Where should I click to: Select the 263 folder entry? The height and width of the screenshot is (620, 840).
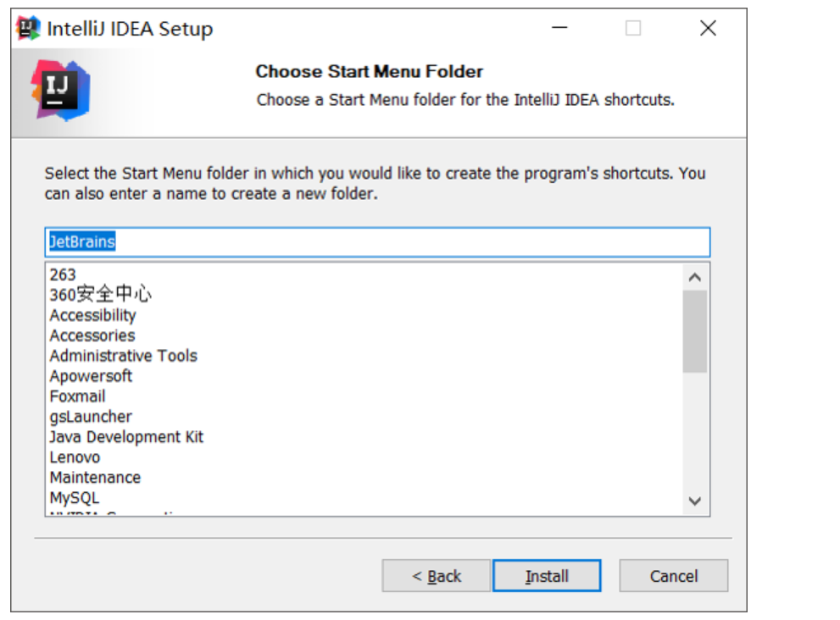63,274
